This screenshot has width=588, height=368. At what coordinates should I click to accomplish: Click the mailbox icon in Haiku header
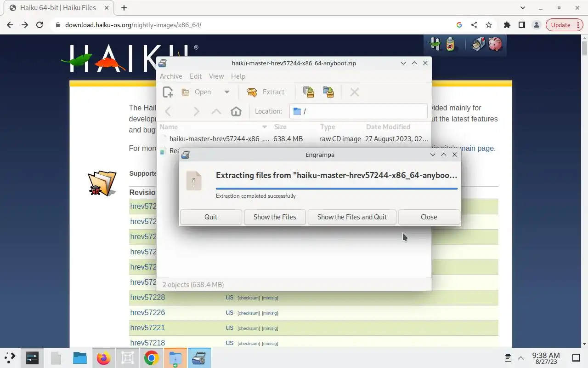[x=479, y=44]
